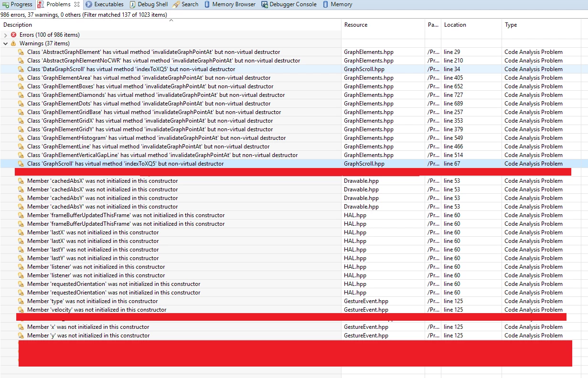Close the Problems tab via X icon

point(77,4)
